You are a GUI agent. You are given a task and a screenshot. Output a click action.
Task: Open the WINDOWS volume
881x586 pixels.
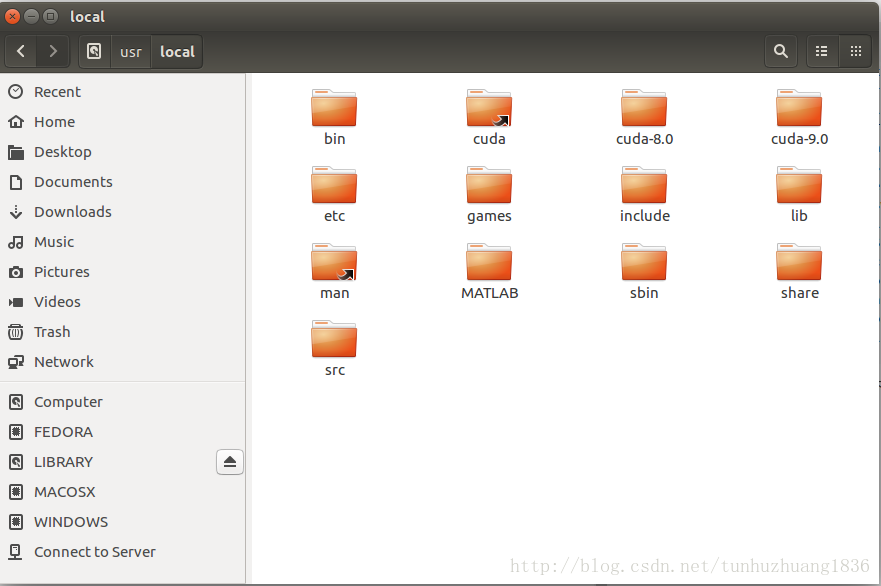tap(122, 522)
